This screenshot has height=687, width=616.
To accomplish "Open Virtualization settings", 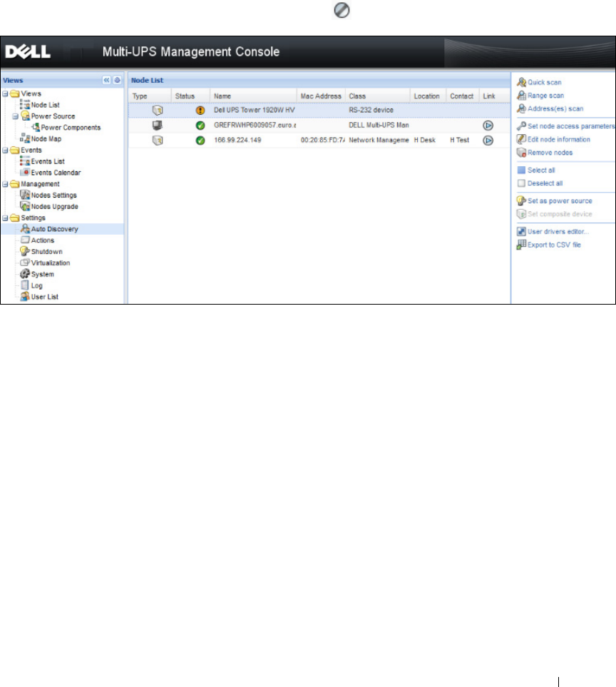I will [x=51, y=263].
